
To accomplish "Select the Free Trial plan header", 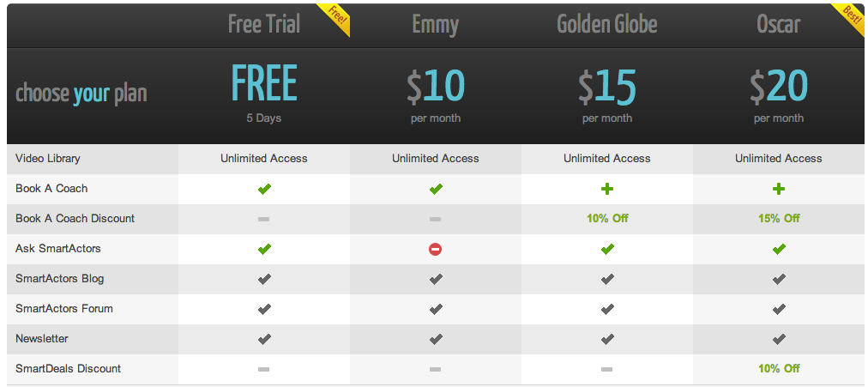I will click(263, 24).
